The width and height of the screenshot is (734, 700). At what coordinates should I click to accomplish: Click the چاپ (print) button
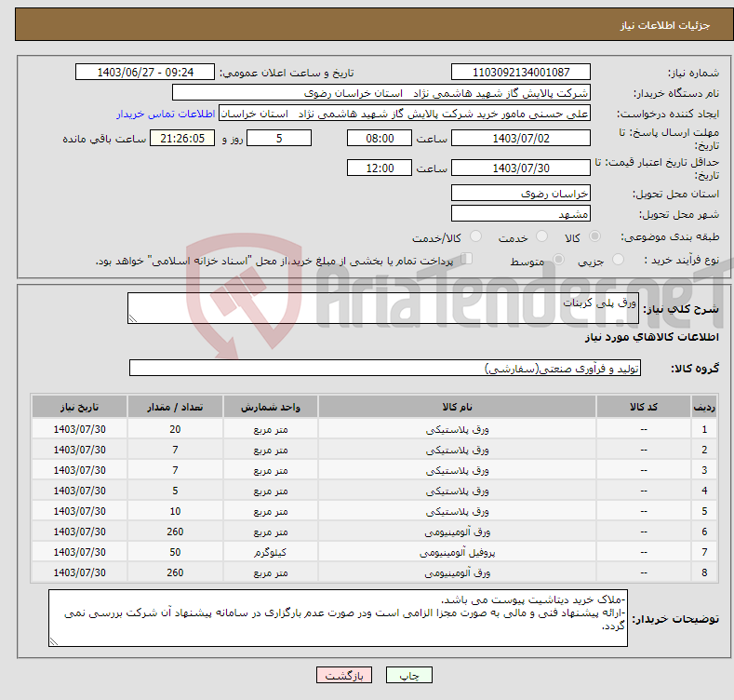[408, 675]
